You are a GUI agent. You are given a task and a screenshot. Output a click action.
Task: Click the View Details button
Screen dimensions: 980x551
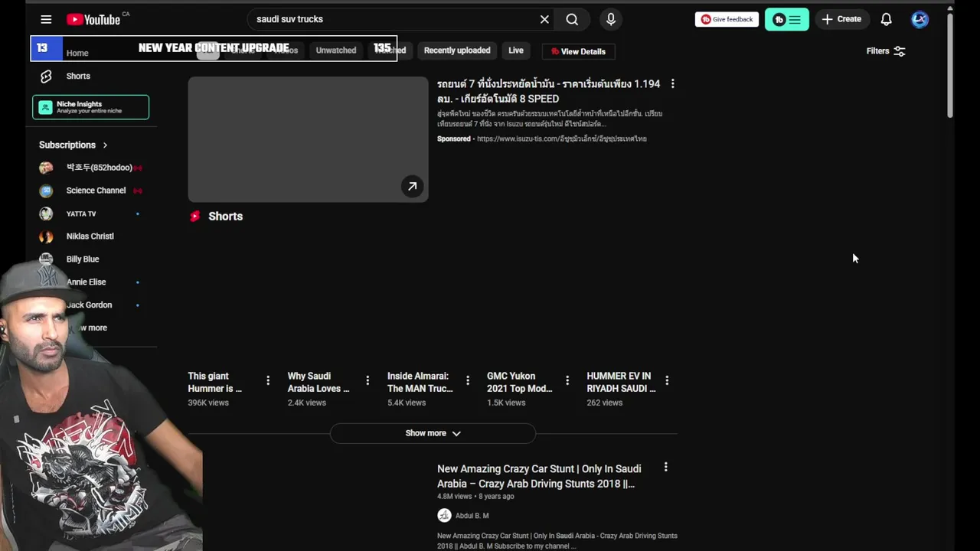tap(578, 51)
